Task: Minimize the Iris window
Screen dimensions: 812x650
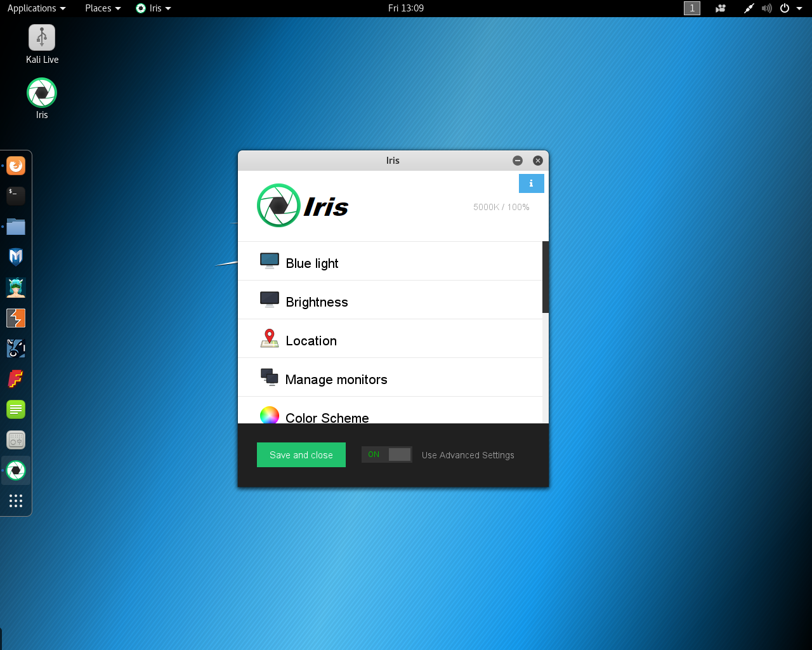Action: (x=518, y=161)
